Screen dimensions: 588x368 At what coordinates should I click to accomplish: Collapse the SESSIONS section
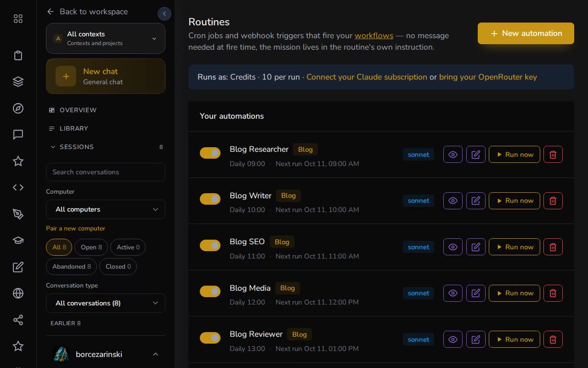pyautogui.click(x=106, y=147)
